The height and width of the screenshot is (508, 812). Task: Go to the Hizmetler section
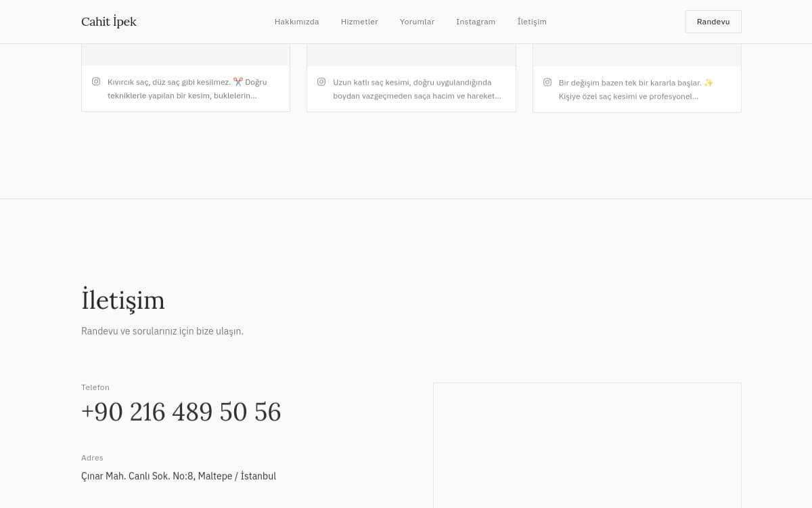(x=359, y=22)
